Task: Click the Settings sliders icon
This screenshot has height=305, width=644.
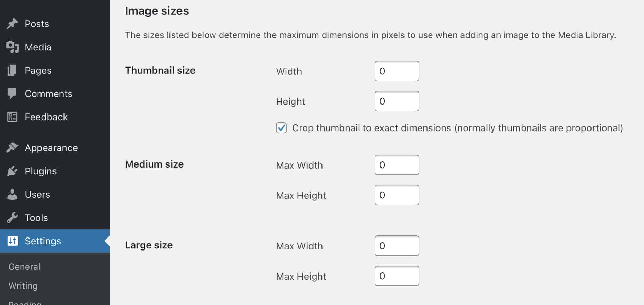Action: tap(12, 241)
